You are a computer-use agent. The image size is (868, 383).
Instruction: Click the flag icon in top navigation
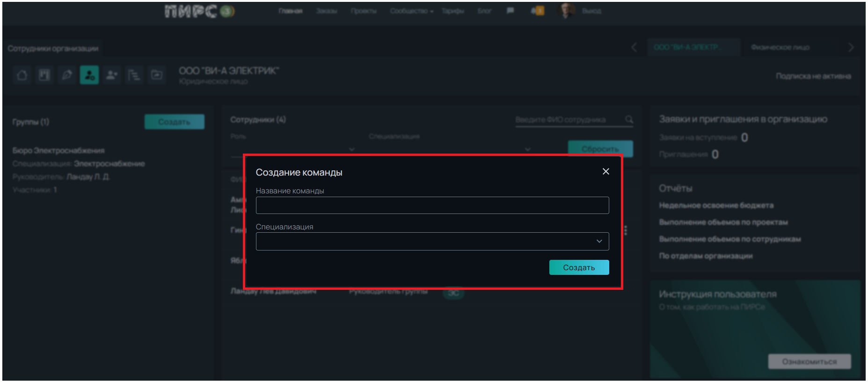coord(510,11)
